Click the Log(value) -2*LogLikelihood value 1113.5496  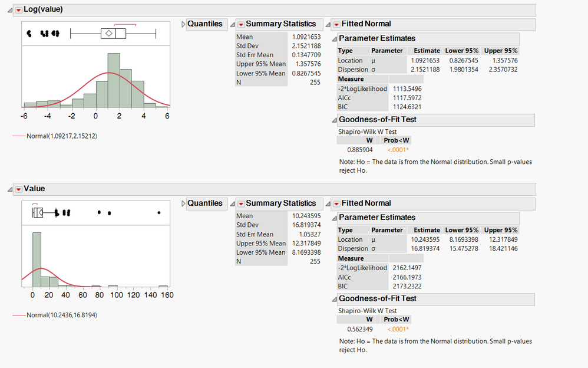[407, 89]
